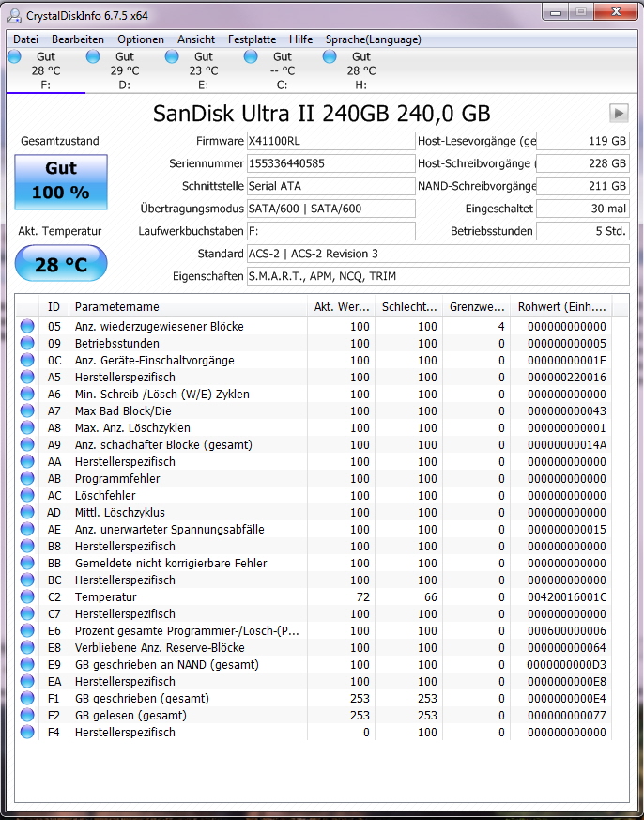644x820 pixels.
Task: Select drive E: disk tab
Action: [204, 70]
